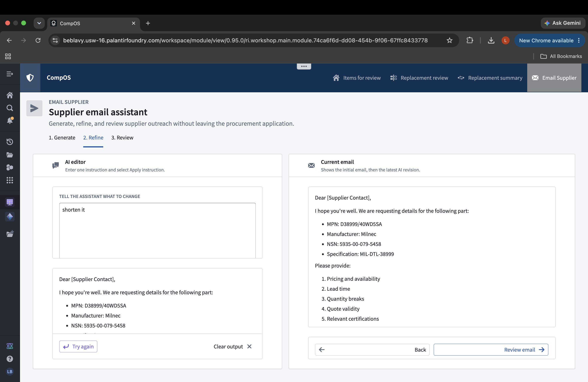Click the CompOS shield logo
This screenshot has width=588, height=382.
(30, 78)
